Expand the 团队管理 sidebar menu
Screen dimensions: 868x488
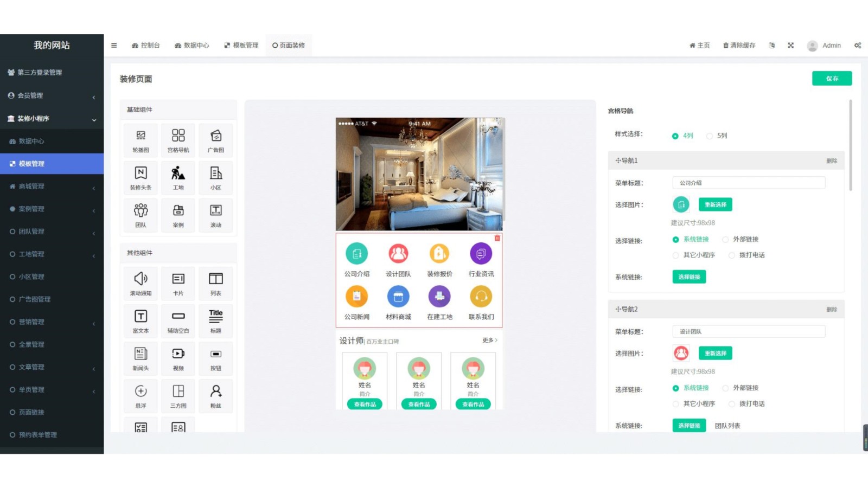(x=52, y=232)
